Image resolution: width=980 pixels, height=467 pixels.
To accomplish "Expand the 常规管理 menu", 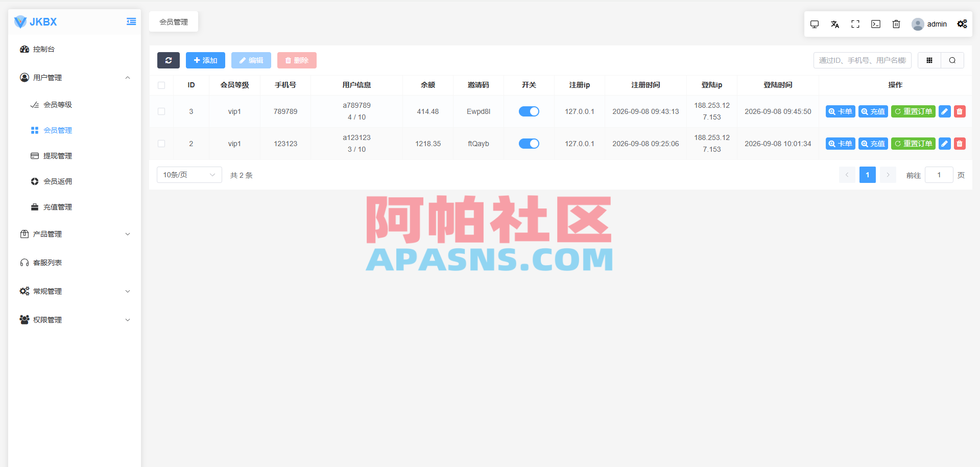I will point(75,291).
